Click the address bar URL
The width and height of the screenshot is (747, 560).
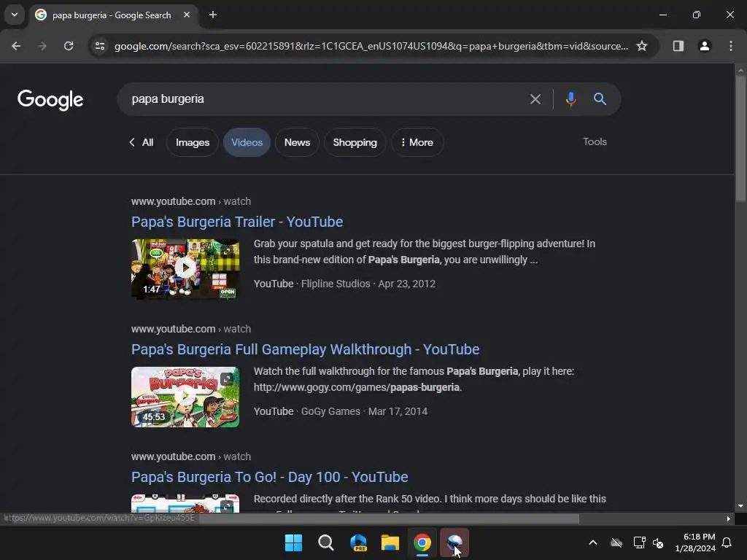tap(371, 46)
